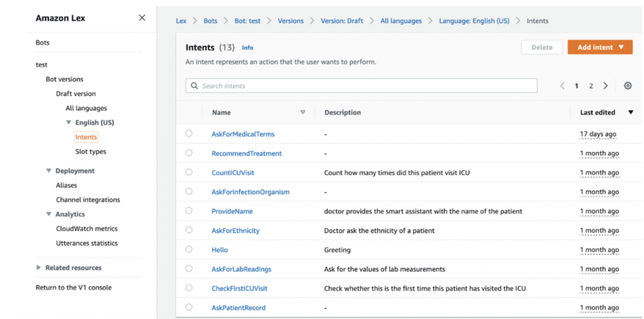Collapse English (US) tree node
Screen dimensions: 644x319
[68, 122]
